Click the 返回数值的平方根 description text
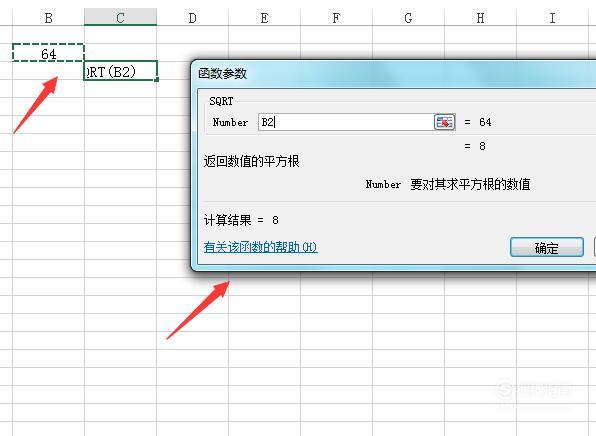This screenshot has height=436, width=596. pyautogui.click(x=251, y=161)
